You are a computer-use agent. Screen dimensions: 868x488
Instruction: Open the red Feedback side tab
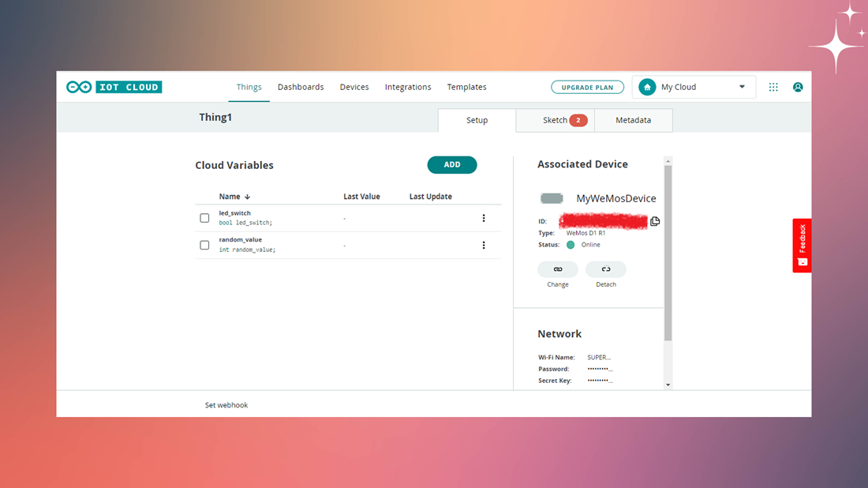pos(802,246)
